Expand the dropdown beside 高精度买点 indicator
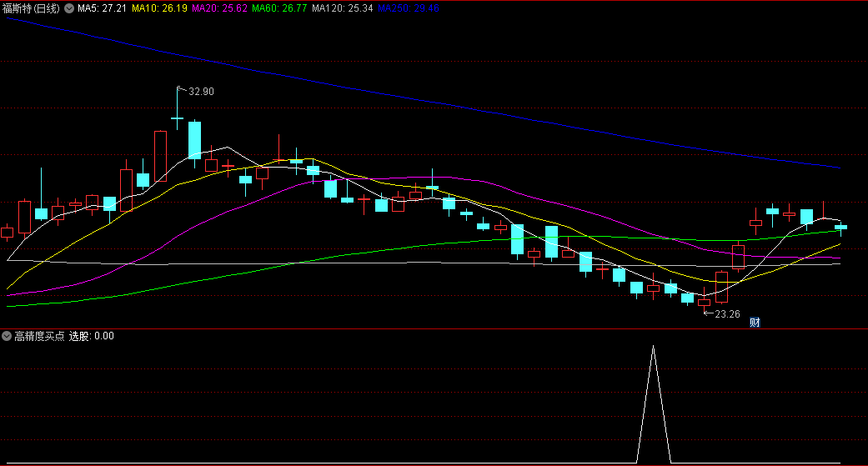The width and height of the screenshot is (868, 466). (x=7, y=336)
